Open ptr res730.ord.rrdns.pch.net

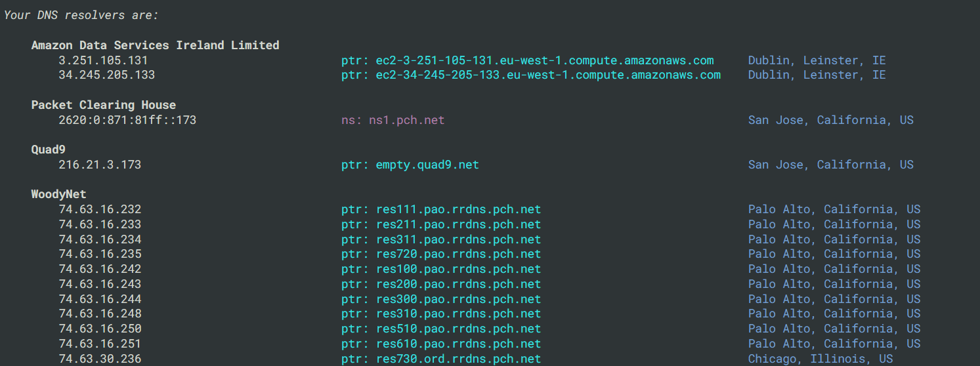(x=441, y=359)
